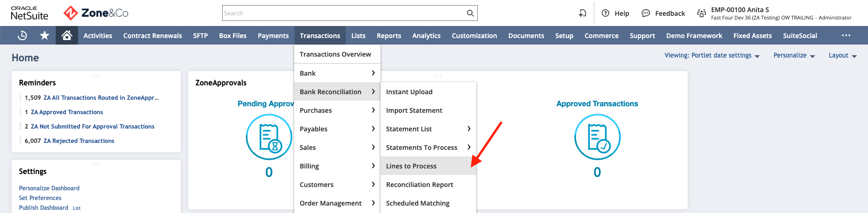Click the Oracle NetSuite logo

29,13
